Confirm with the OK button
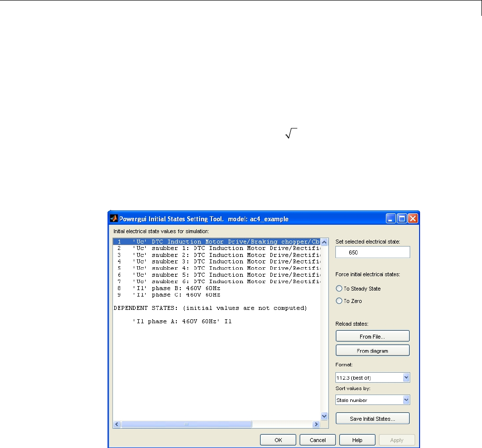 pyautogui.click(x=278, y=440)
